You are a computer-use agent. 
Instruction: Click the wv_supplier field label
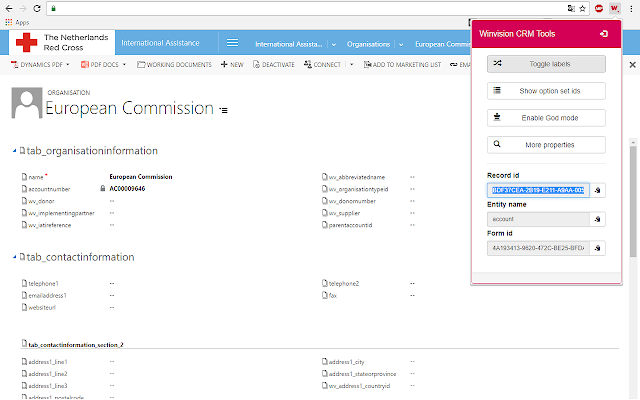[x=344, y=213]
